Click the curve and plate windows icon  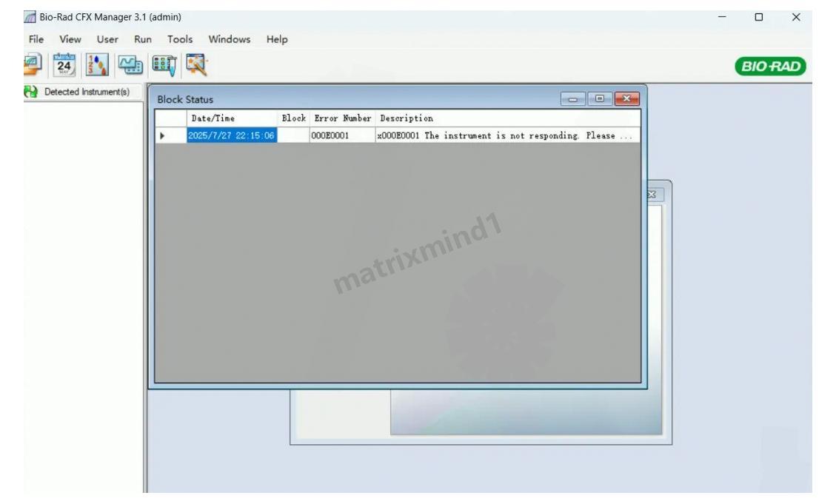[x=130, y=65]
